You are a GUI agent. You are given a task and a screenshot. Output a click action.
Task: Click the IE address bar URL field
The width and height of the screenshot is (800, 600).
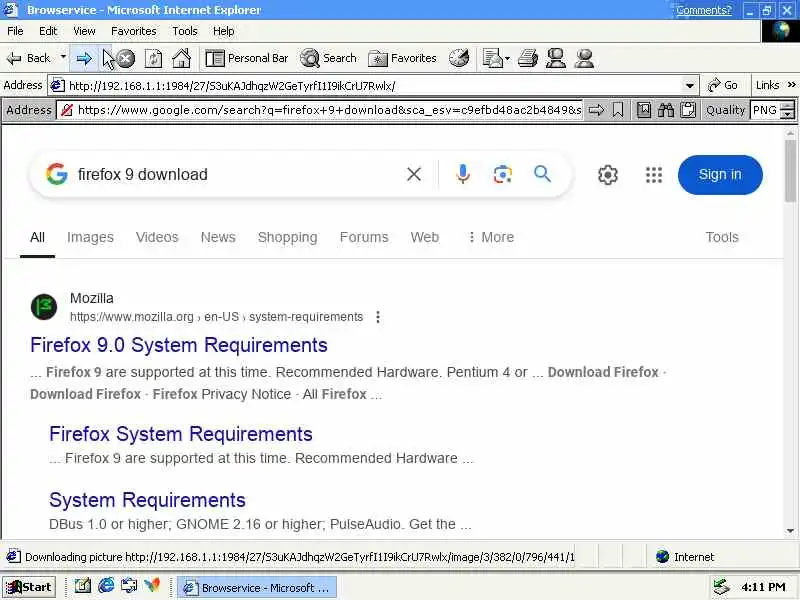pos(366,85)
